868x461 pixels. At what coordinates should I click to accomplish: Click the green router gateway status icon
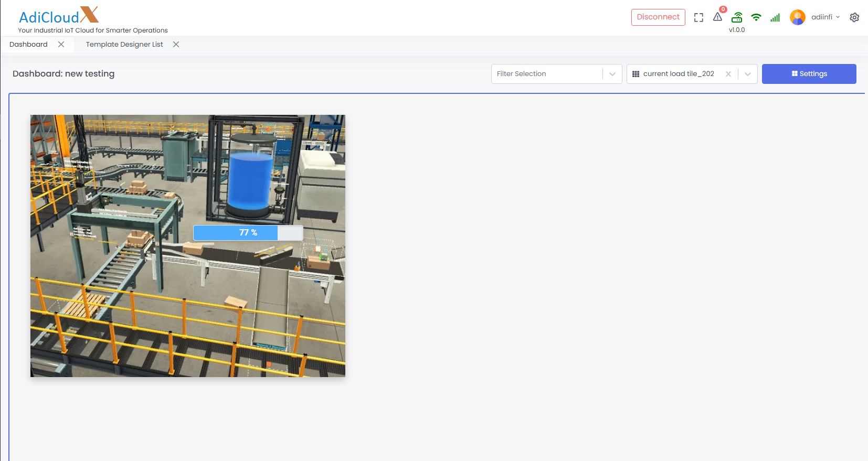[737, 17]
